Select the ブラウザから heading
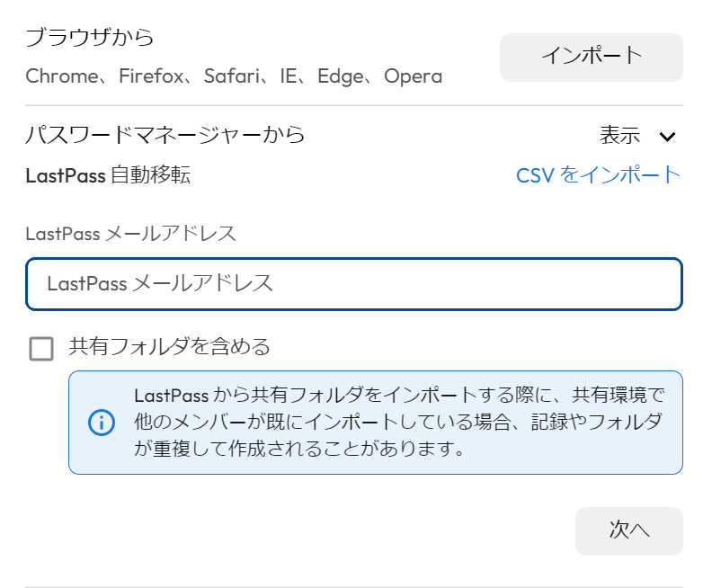 [90, 37]
